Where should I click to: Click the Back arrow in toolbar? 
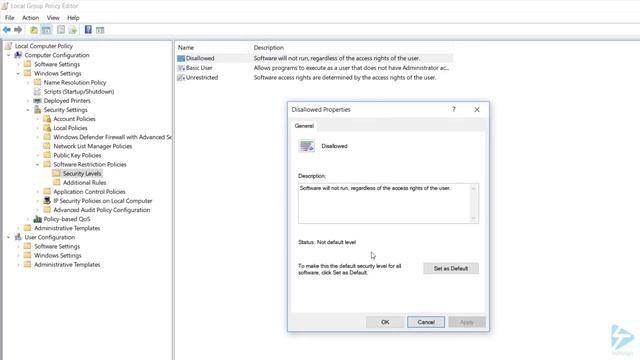7,30
